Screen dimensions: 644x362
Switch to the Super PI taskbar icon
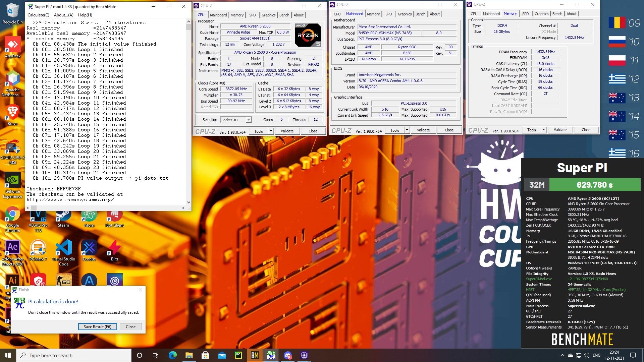tap(271, 355)
